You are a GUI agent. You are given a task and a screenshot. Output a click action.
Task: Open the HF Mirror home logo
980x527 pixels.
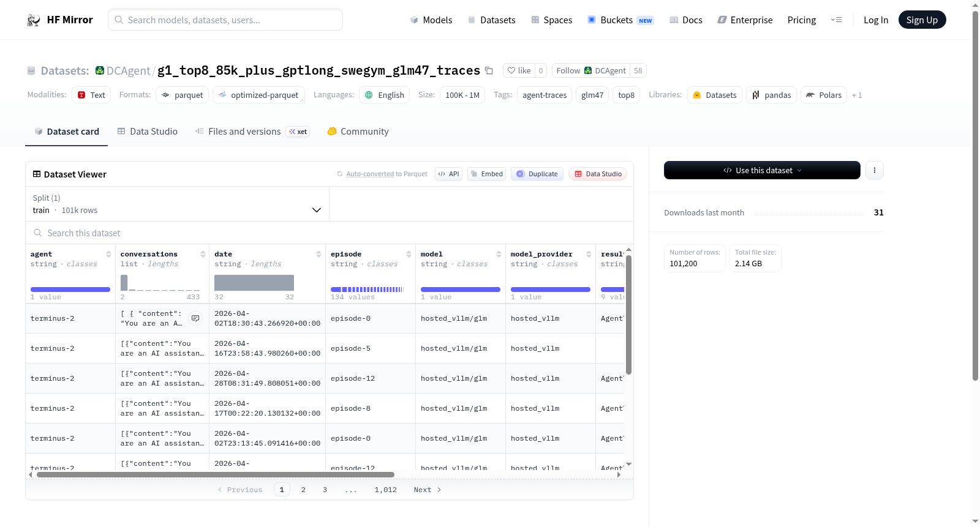[60, 20]
